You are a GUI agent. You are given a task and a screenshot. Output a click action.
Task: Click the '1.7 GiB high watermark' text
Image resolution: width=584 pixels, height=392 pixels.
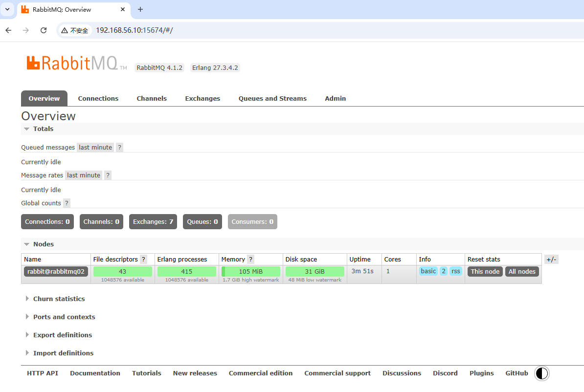coord(250,280)
